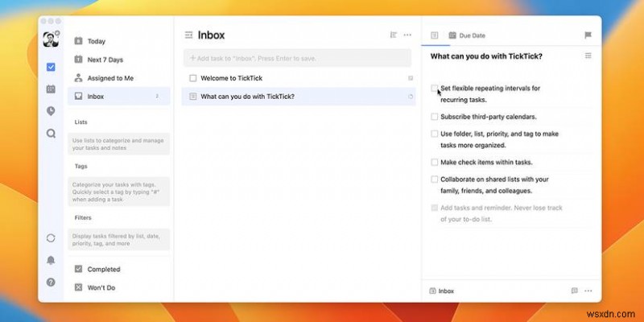644x322 pixels.
Task: Set the Due Date
Action: (x=467, y=35)
